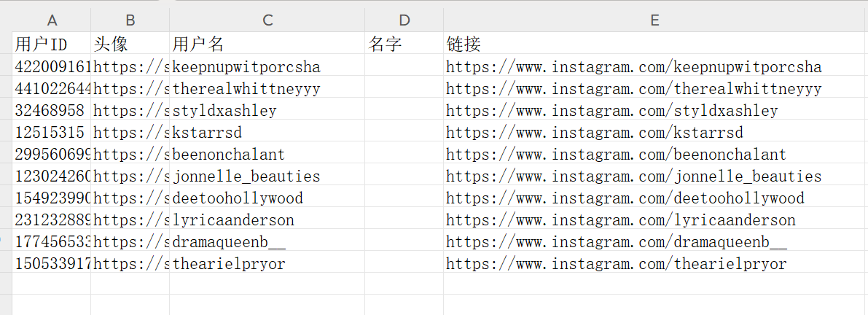Select the beenonchalant username cell in column C

(x=267, y=155)
